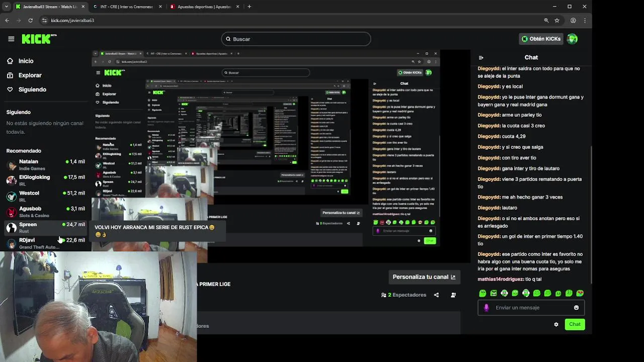Open a new browser tab

click(x=249, y=7)
